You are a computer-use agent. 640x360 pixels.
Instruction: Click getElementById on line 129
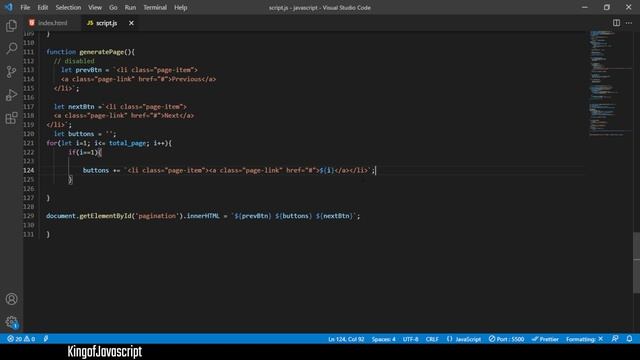[x=105, y=216]
